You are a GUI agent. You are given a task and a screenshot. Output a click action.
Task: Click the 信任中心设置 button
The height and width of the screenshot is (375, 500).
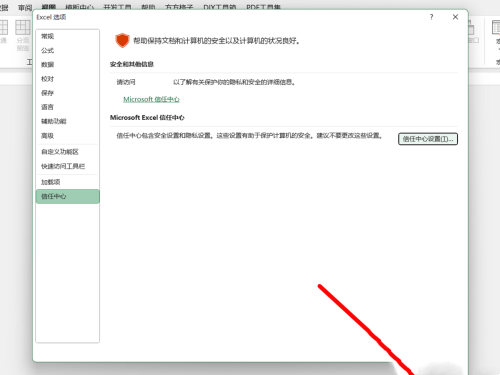coord(428,139)
